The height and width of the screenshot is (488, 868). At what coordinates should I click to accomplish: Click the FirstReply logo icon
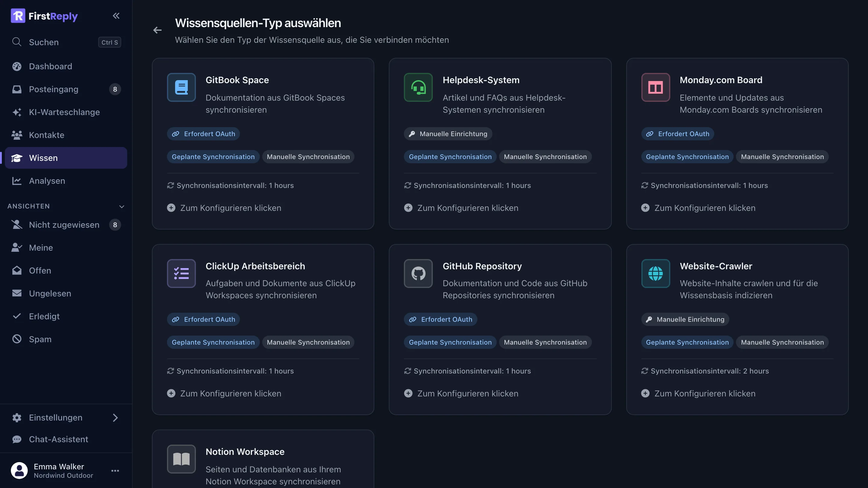tap(18, 16)
